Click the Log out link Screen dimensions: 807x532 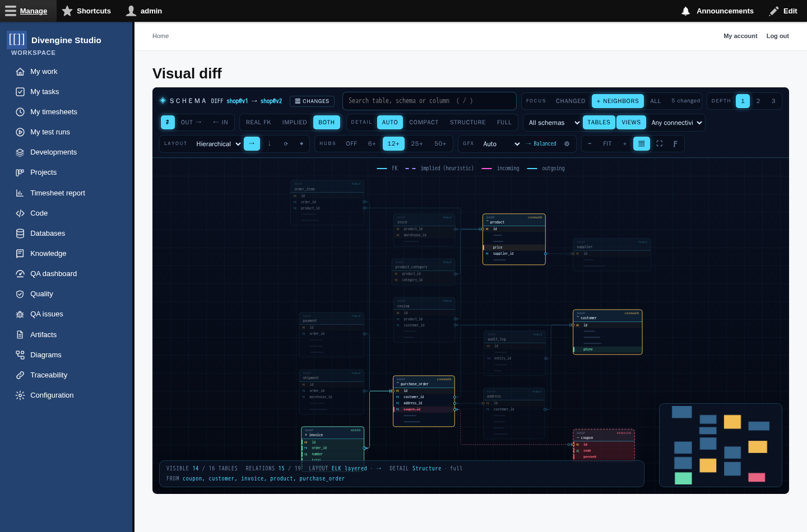(777, 36)
